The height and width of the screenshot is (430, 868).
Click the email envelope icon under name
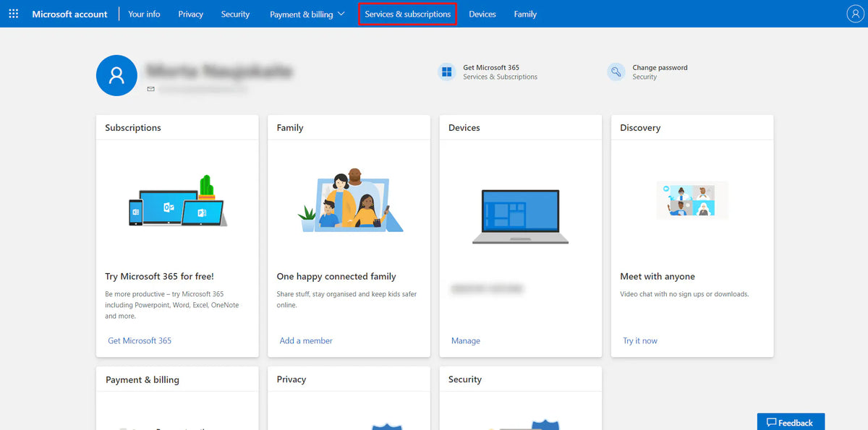[151, 89]
